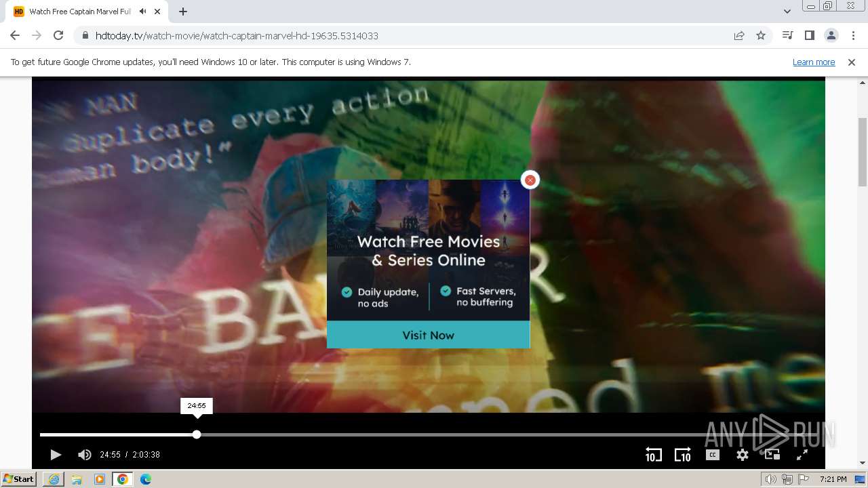Open the media controls button

(787, 35)
